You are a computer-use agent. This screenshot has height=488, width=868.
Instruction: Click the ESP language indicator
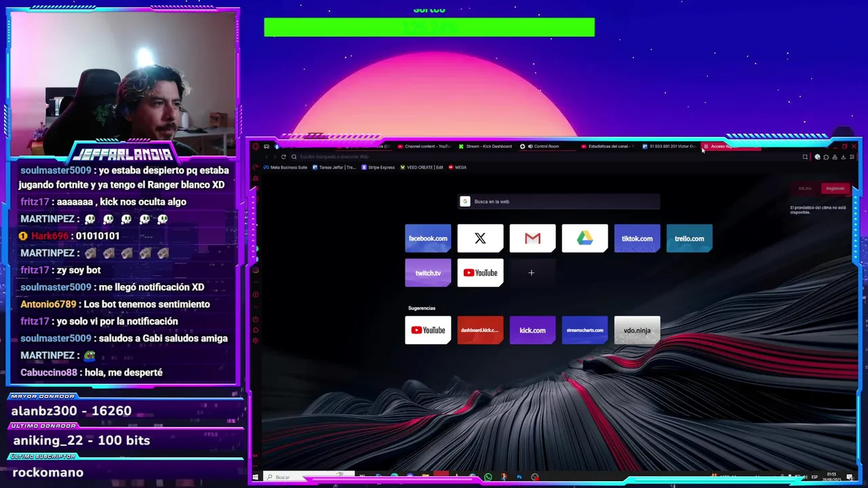[814, 477]
